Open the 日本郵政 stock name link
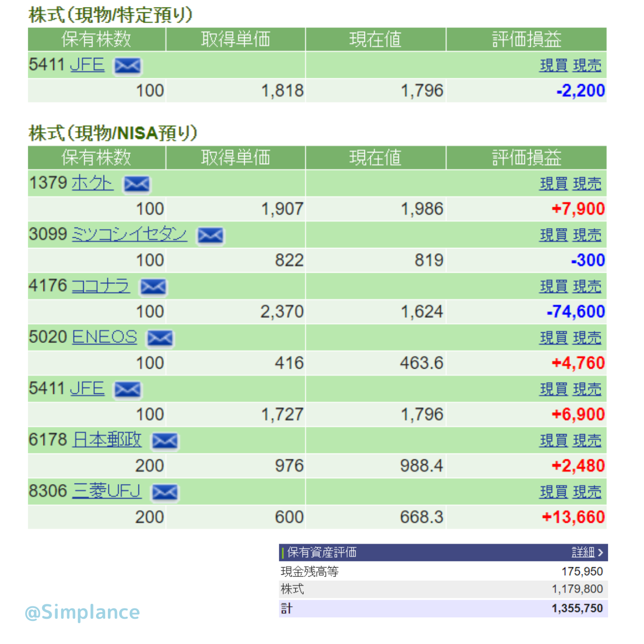This screenshot has height=644, width=644. [107, 440]
